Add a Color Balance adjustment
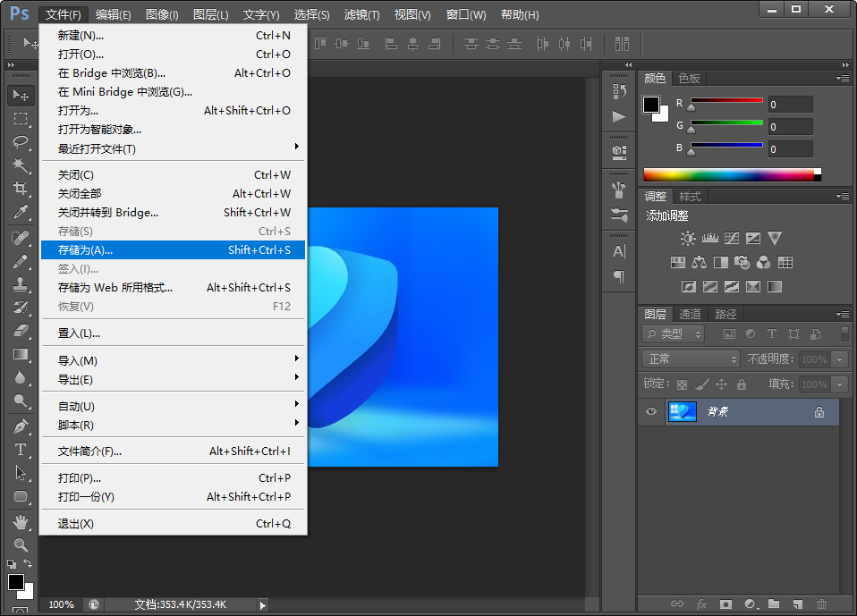 point(699,263)
